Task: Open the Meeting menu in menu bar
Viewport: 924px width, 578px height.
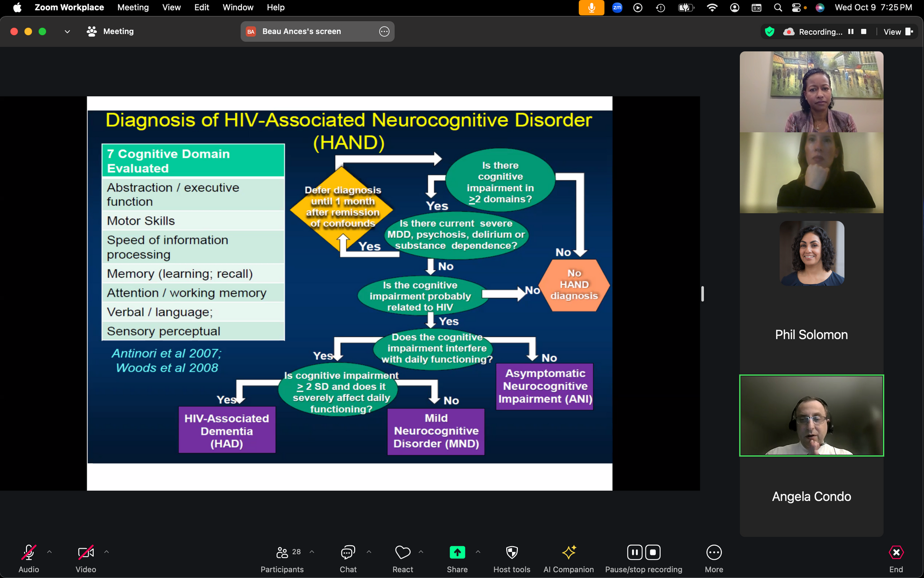Action: (133, 7)
